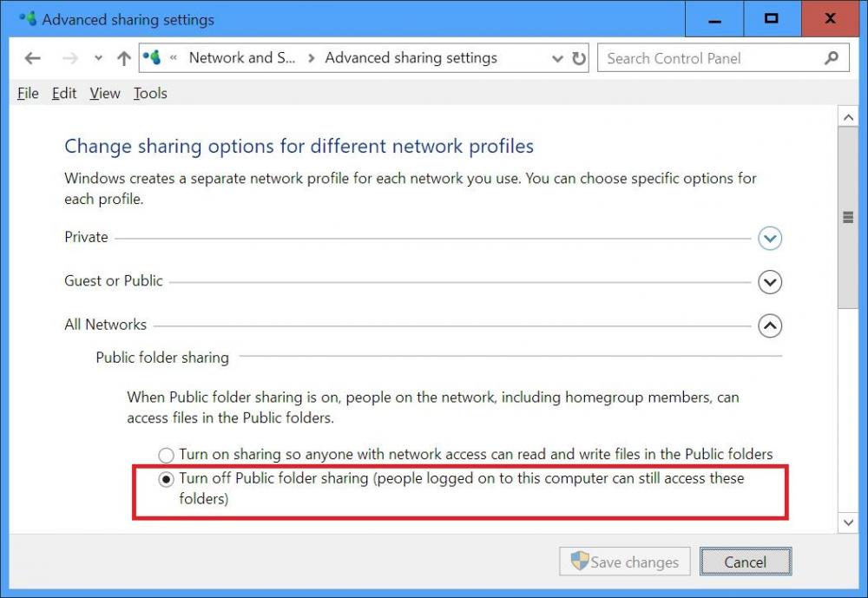Expand the Guest or Public profile
The image size is (868, 598).
click(769, 282)
